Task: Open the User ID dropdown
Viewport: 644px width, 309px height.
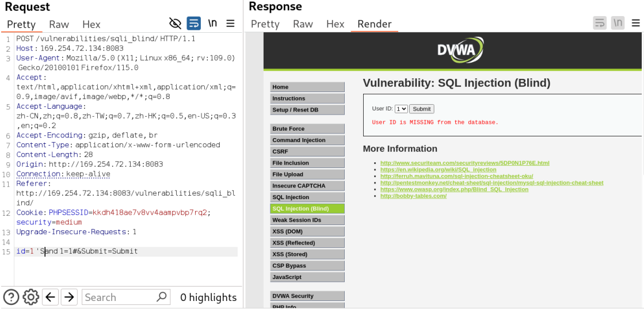Action: (x=401, y=109)
